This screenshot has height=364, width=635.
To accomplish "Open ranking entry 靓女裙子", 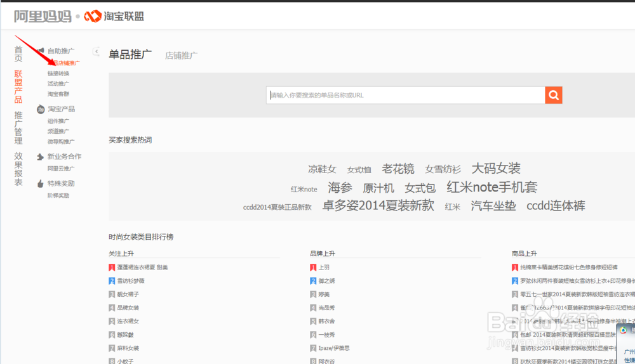I will pyautogui.click(x=128, y=294).
